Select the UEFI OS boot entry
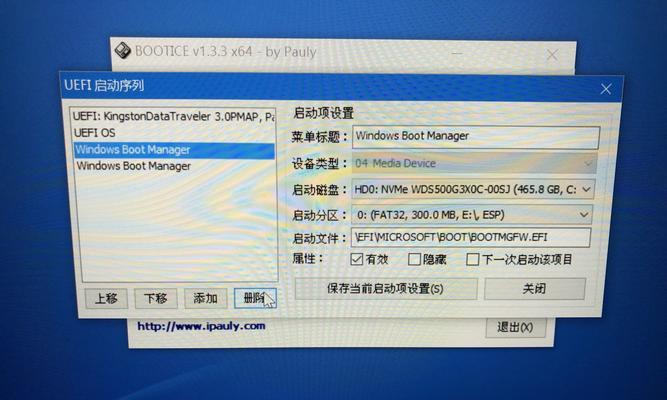This screenshot has height=400, width=667. 174,133
